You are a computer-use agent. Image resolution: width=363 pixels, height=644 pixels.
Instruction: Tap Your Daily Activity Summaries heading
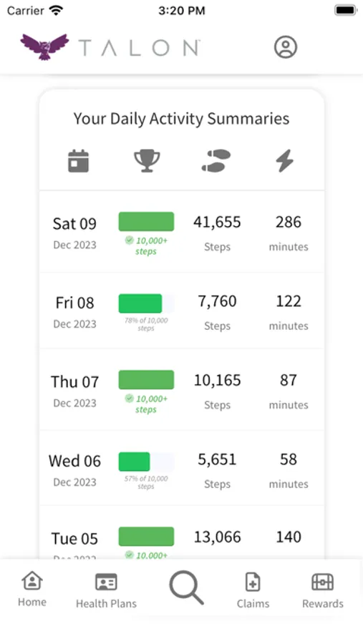[181, 119]
